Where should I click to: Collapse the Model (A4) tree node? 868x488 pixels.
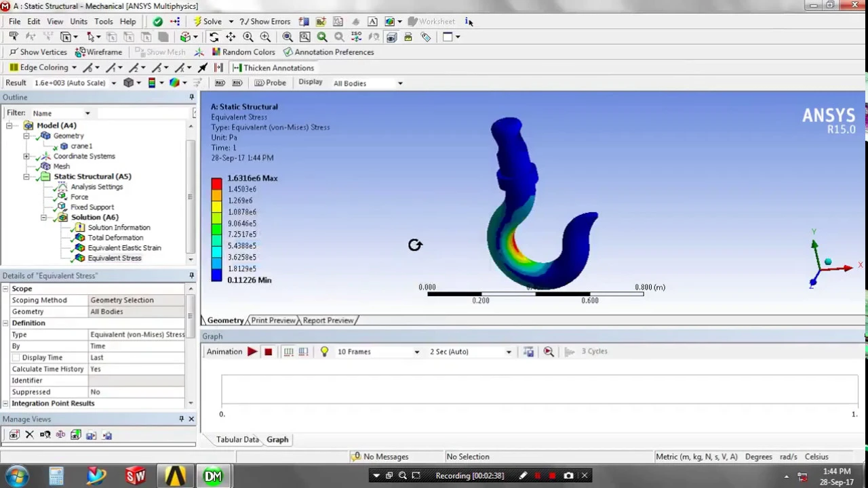click(x=9, y=125)
